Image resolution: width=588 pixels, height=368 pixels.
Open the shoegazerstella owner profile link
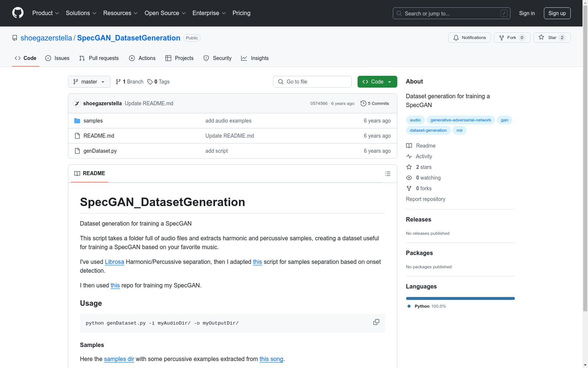[x=46, y=38]
